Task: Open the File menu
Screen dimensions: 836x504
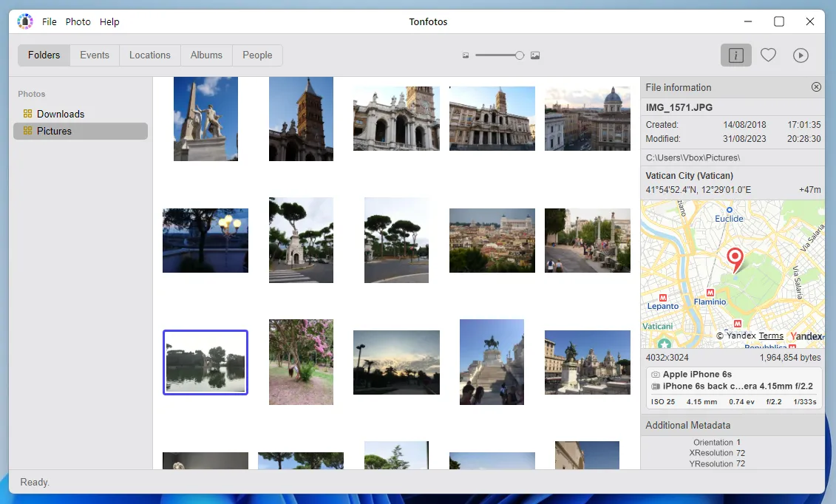Action: [x=50, y=21]
